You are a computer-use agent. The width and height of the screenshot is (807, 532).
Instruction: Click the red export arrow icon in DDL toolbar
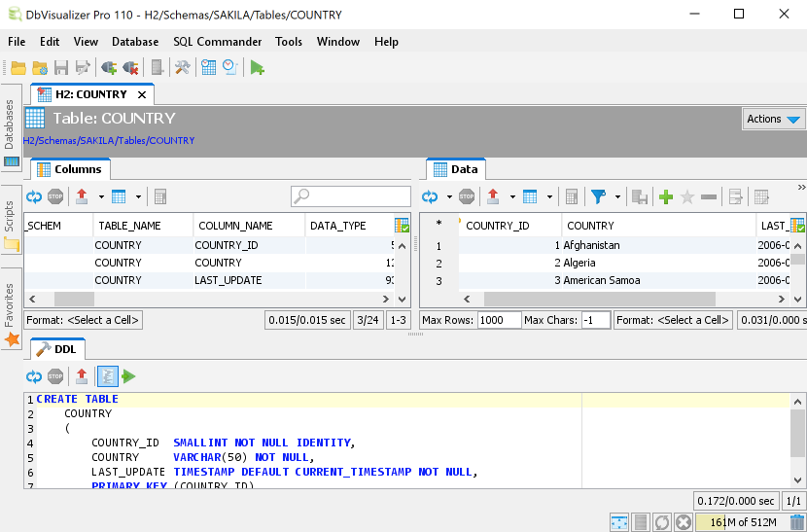pos(82,376)
